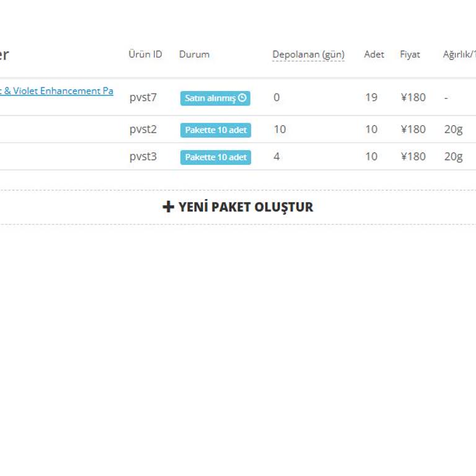This screenshot has height=476, width=476.
Task: Click the Fiyat column header
Action: pyautogui.click(x=410, y=55)
